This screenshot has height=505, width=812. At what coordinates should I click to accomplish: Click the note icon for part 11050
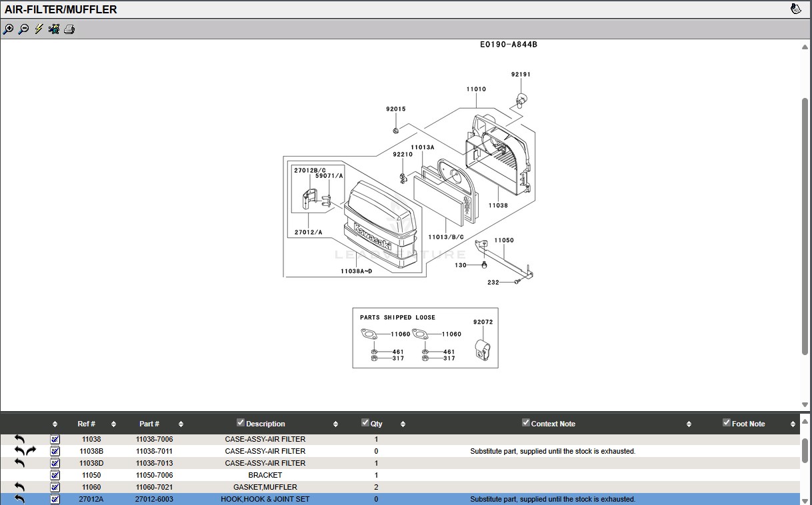pos(55,475)
